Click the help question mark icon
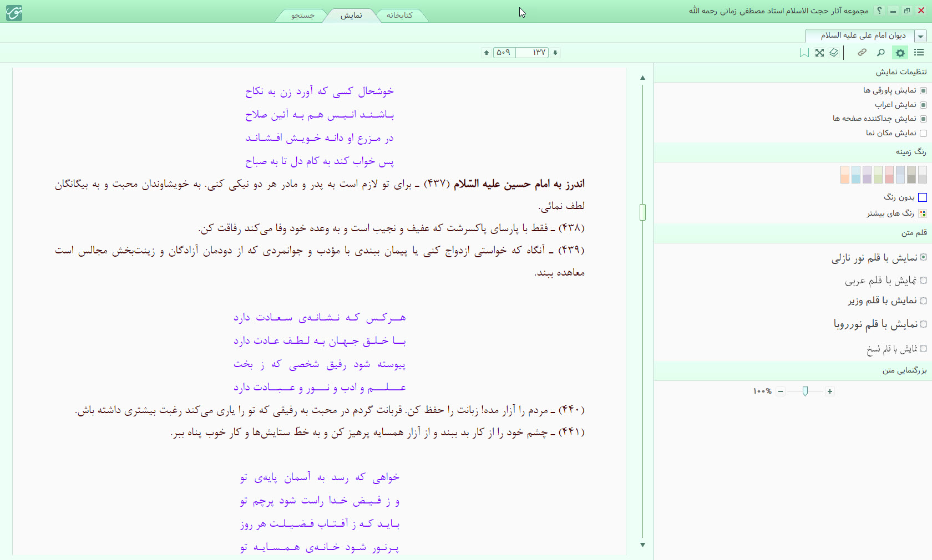The image size is (932, 560). (879, 11)
